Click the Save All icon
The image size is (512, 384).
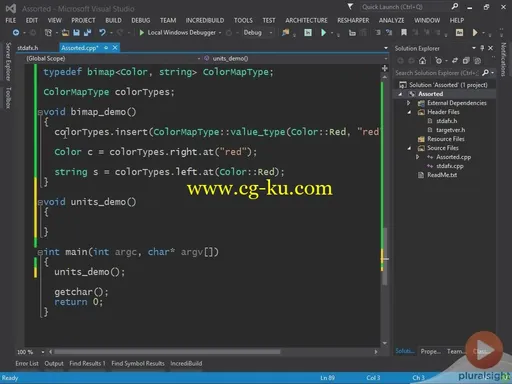tap(87, 33)
